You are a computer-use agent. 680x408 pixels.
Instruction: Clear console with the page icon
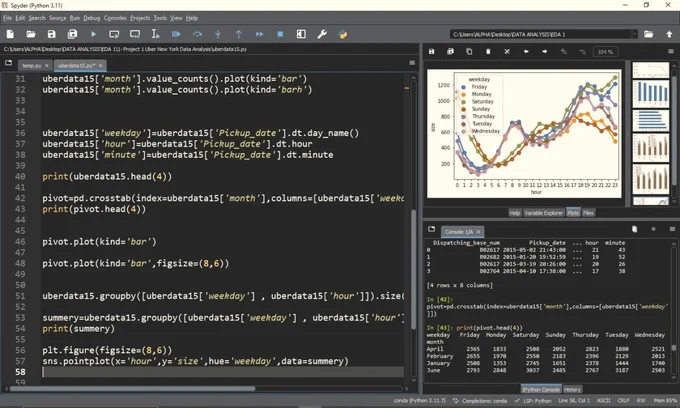coord(634,229)
